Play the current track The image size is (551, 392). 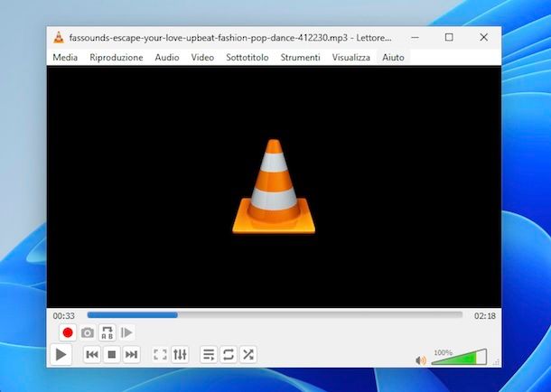coord(61,354)
